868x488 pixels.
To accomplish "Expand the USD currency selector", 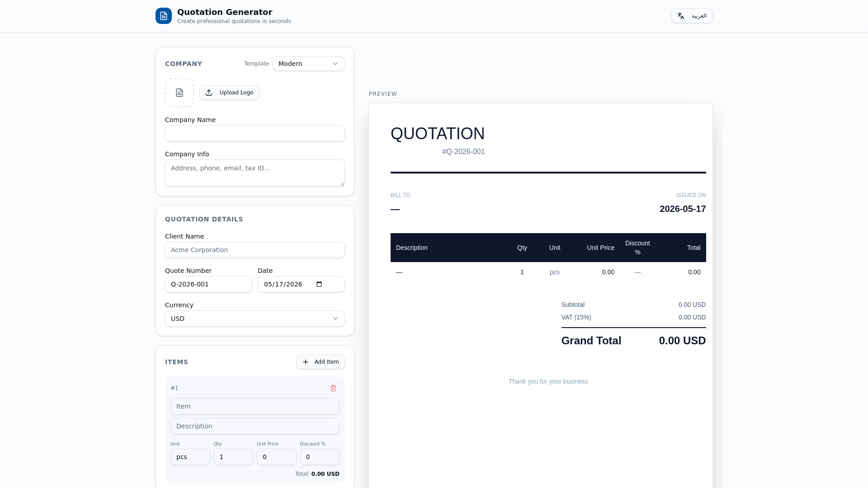I will (x=255, y=319).
